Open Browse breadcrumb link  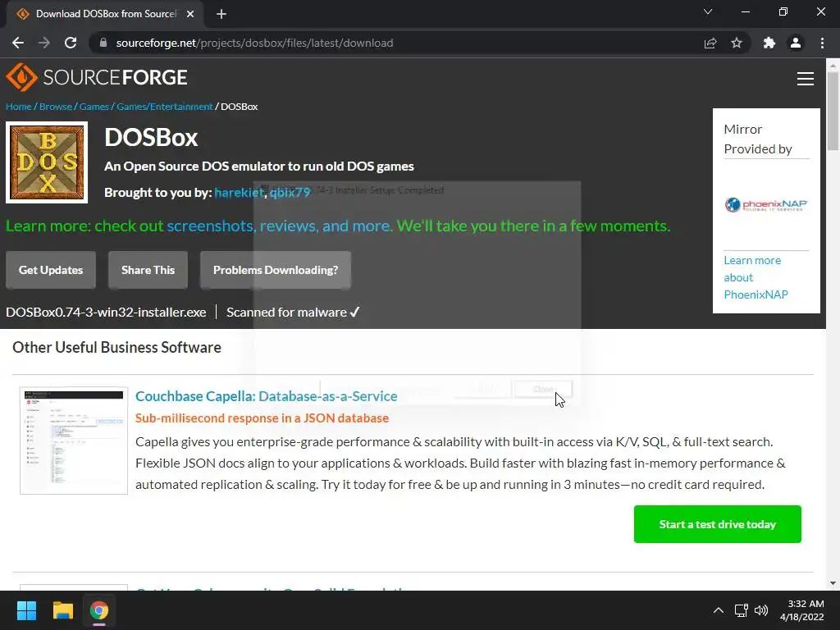tap(56, 107)
